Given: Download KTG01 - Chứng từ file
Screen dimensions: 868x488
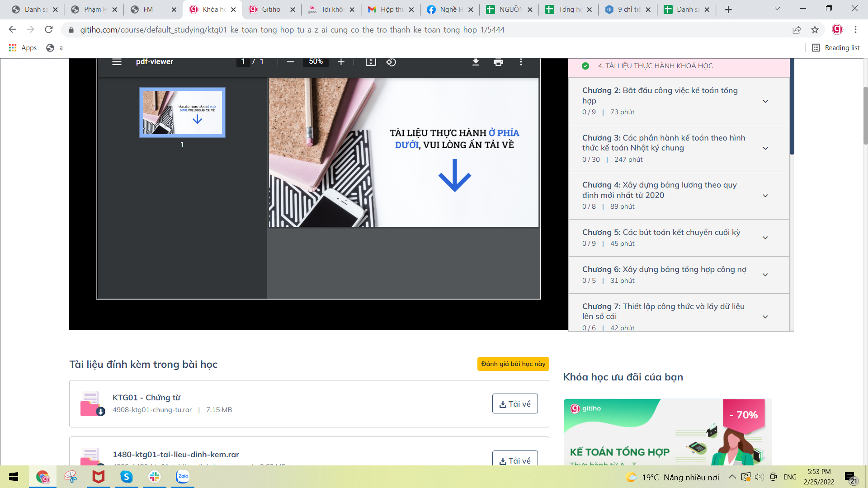Looking at the screenshot, I should pyautogui.click(x=514, y=404).
